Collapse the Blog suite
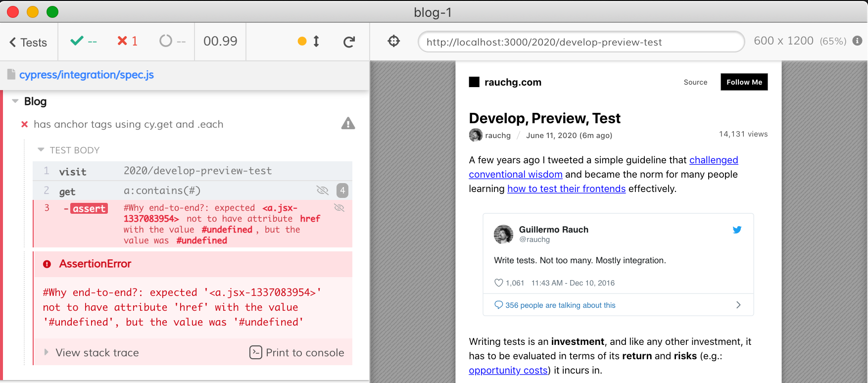 (15, 101)
